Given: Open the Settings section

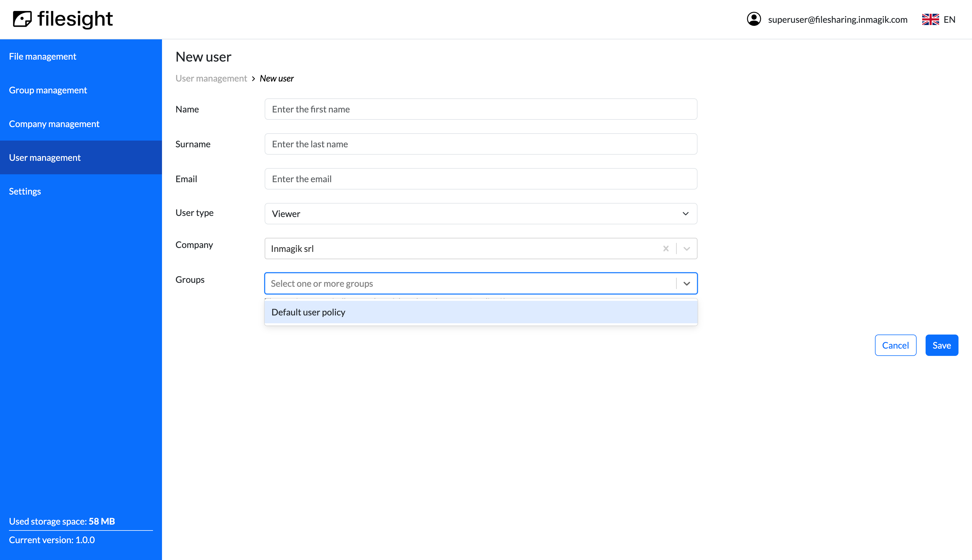Looking at the screenshot, I should (x=25, y=191).
